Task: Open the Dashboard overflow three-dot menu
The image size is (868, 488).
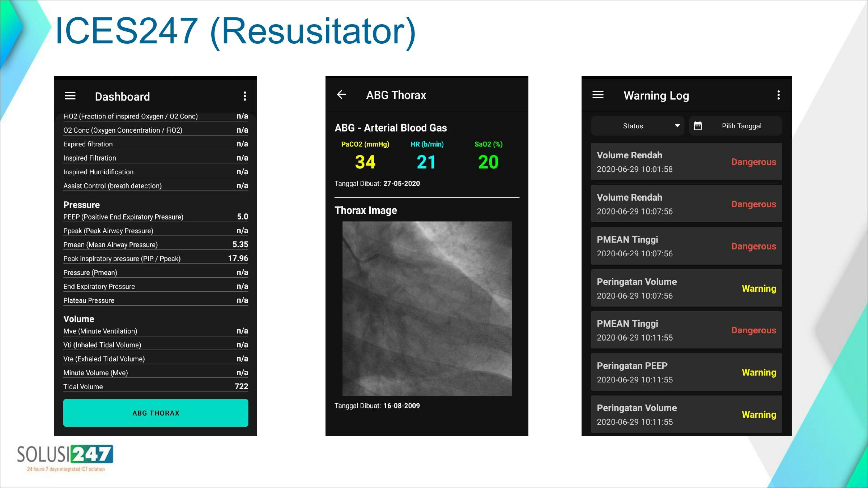Action: (244, 96)
